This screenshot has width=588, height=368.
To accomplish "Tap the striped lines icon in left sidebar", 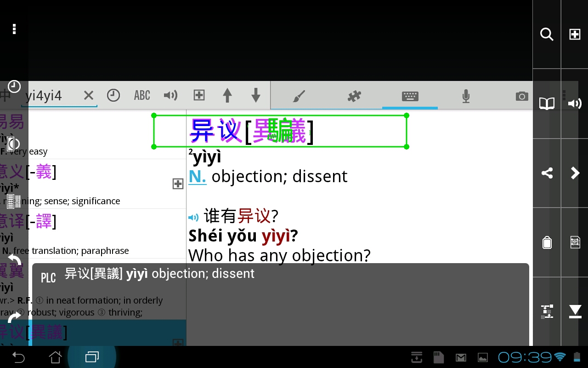I will 14,201.
